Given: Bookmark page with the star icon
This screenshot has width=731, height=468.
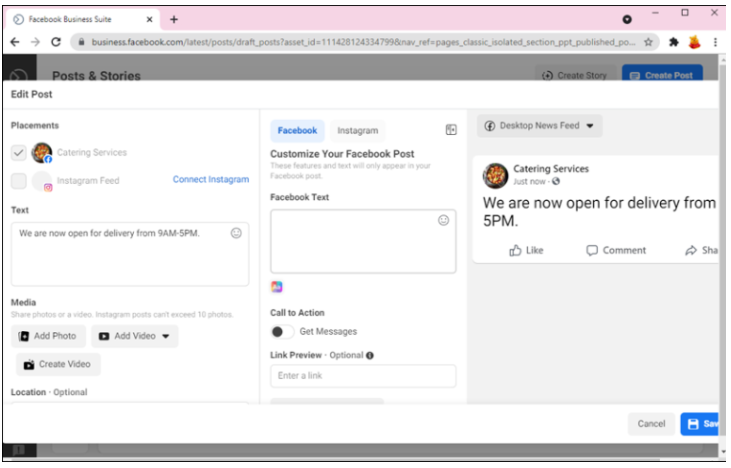Looking at the screenshot, I should pyautogui.click(x=648, y=42).
